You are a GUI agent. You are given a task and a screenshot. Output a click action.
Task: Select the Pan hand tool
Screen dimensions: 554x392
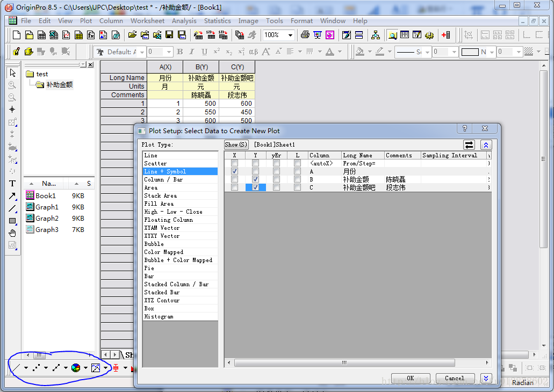[x=12, y=233]
